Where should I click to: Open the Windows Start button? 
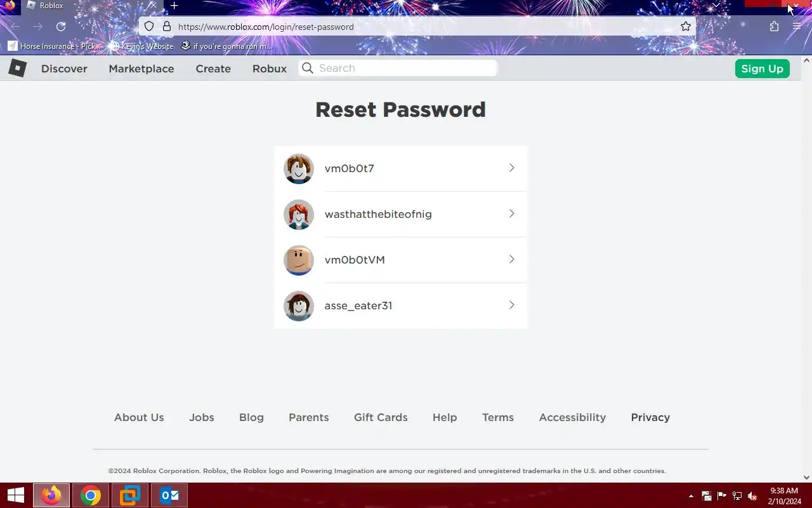tap(15, 495)
